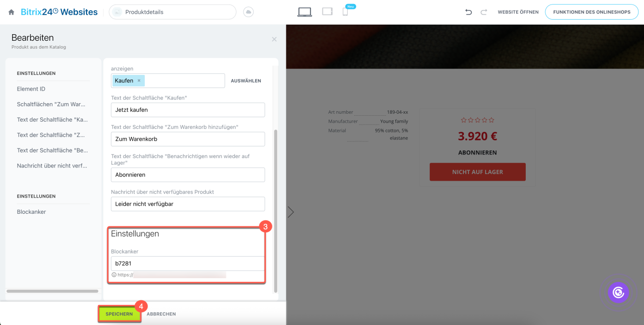Screen dimensions: 644x325
Task: Click the vertical scrollbar of settings form
Action: point(275,211)
